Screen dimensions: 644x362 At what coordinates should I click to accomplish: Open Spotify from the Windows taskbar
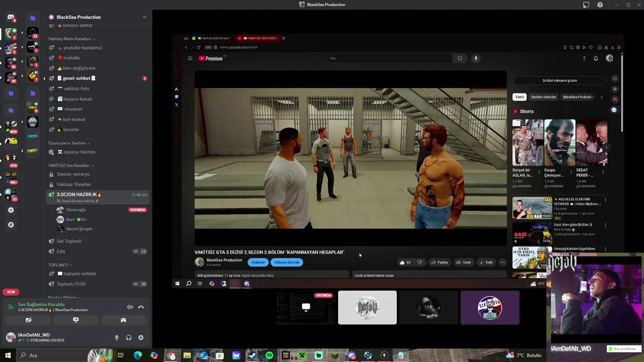tap(269, 355)
